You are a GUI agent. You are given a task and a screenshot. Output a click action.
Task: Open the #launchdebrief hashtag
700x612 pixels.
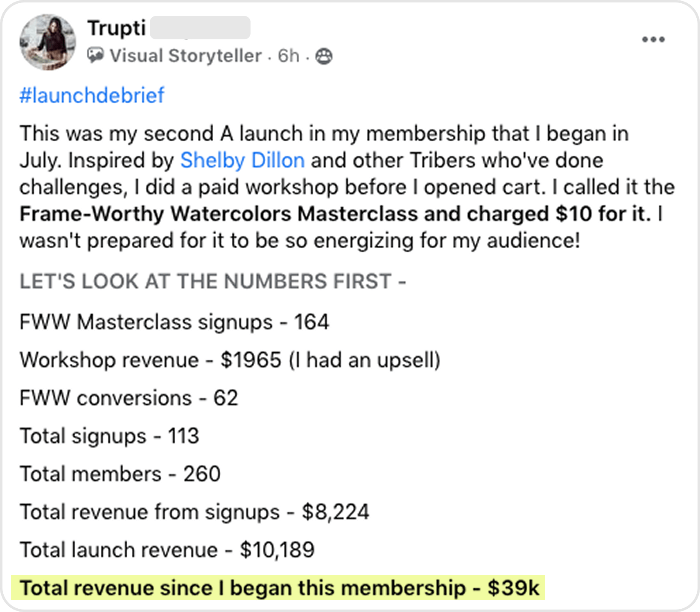tap(92, 95)
